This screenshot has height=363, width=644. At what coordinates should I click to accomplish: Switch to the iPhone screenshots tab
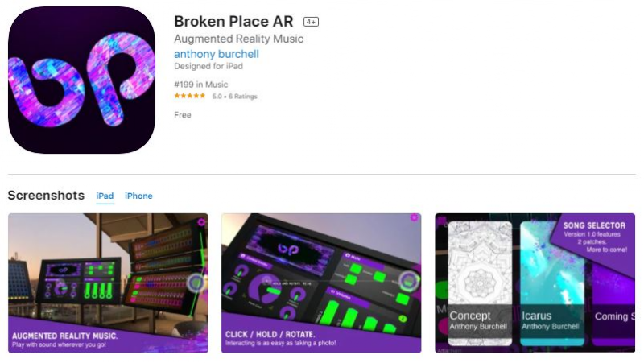tap(138, 196)
